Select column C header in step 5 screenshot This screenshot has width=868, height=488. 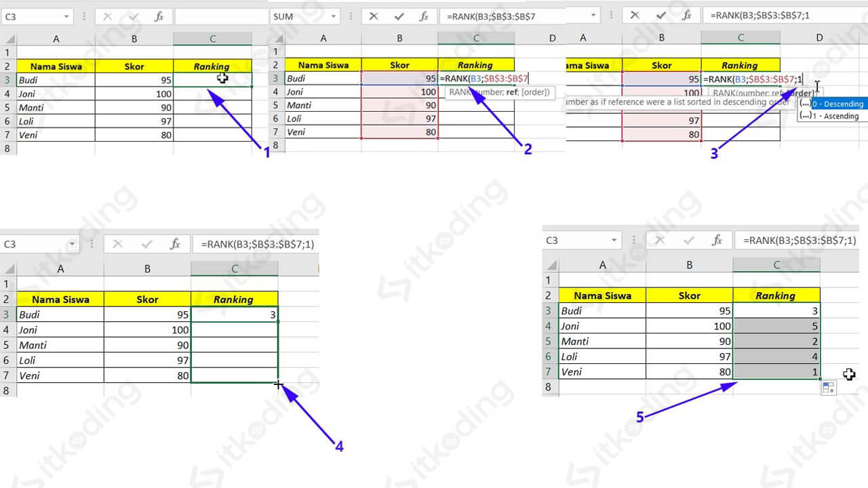[776, 265]
